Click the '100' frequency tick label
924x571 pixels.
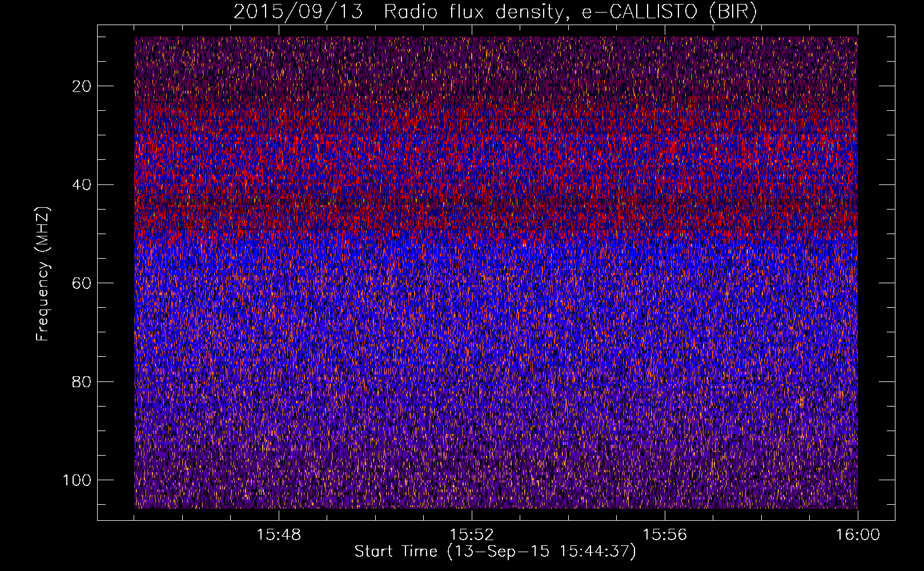pyautogui.click(x=77, y=480)
